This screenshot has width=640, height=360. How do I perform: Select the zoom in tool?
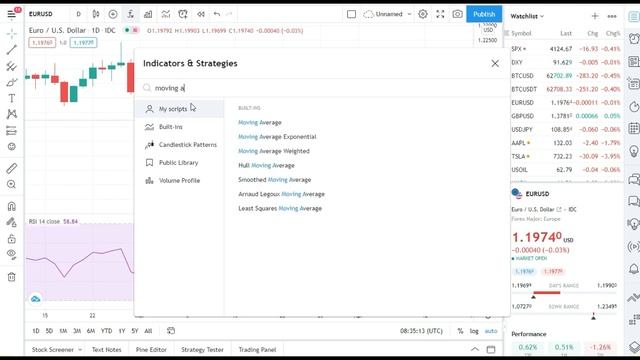(11, 184)
